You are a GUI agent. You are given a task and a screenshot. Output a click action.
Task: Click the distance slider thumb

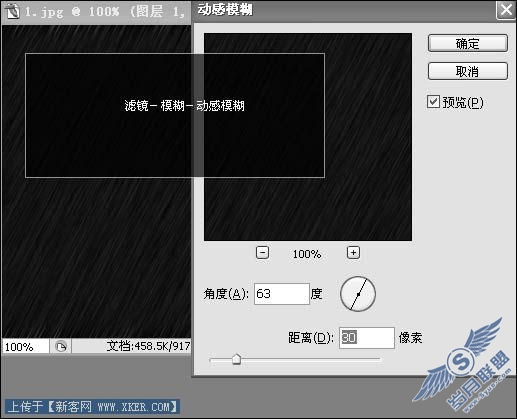click(236, 359)
